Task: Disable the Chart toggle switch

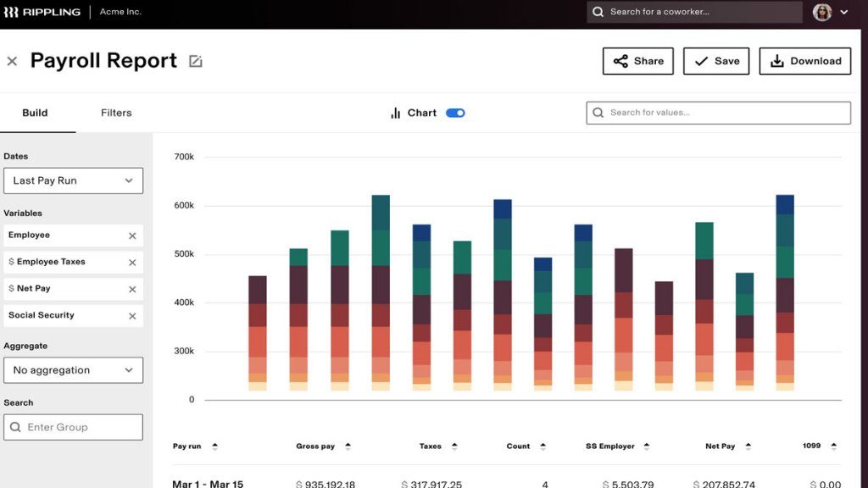Action: [454, 112]
